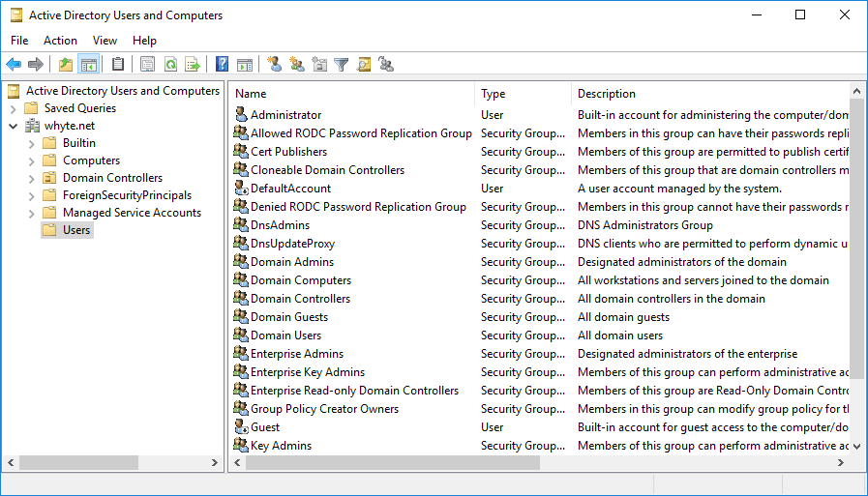Screen dimensions: 868x496
Task: Select the 'Domain Computers' group name
Action: click(301, 279)
